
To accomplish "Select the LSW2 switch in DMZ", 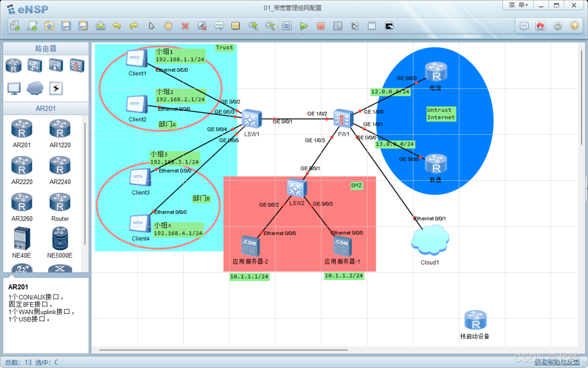I will click(x=296, y=188).
